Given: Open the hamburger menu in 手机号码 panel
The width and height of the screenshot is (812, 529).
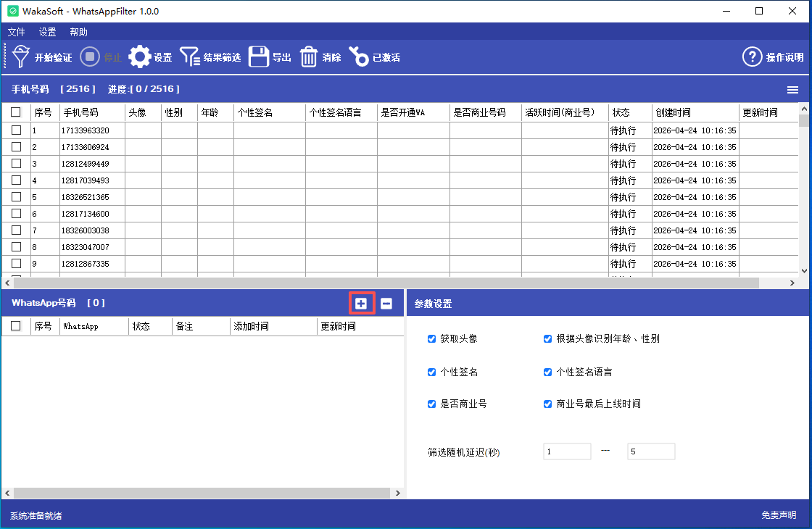Looking at the screenshot, I should (793, 90).
